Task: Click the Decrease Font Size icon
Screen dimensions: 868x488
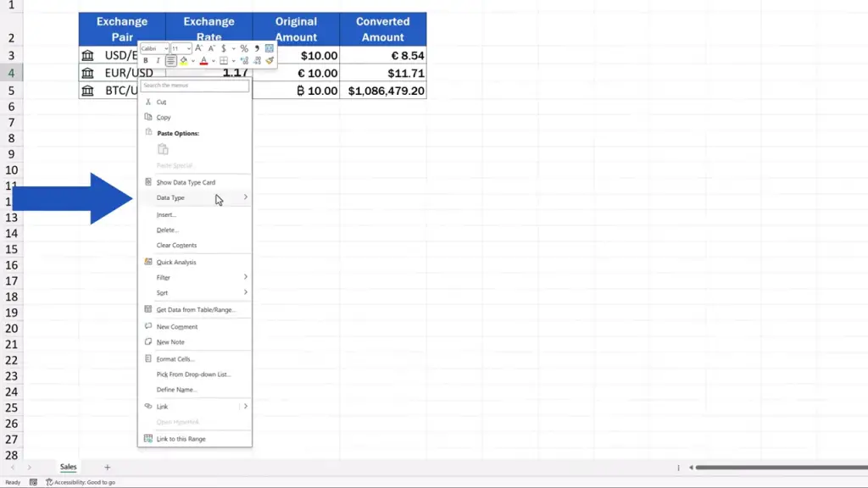Action: click(211, 48)
